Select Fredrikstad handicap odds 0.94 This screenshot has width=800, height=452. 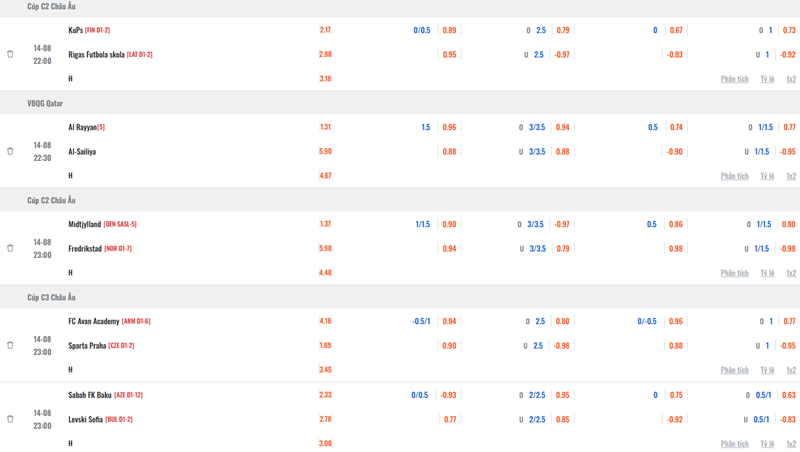tap(449, 248)
